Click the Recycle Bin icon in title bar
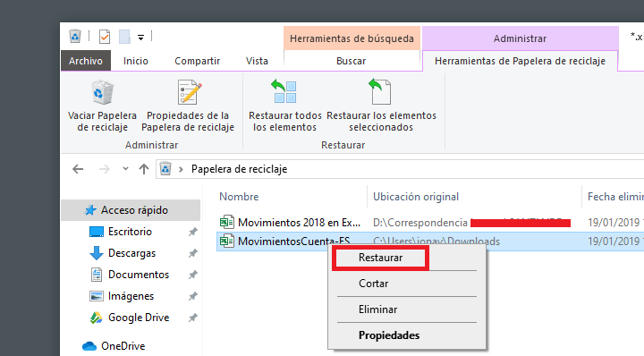The width and height of the screenshot is (644, 356). point(75,37)
